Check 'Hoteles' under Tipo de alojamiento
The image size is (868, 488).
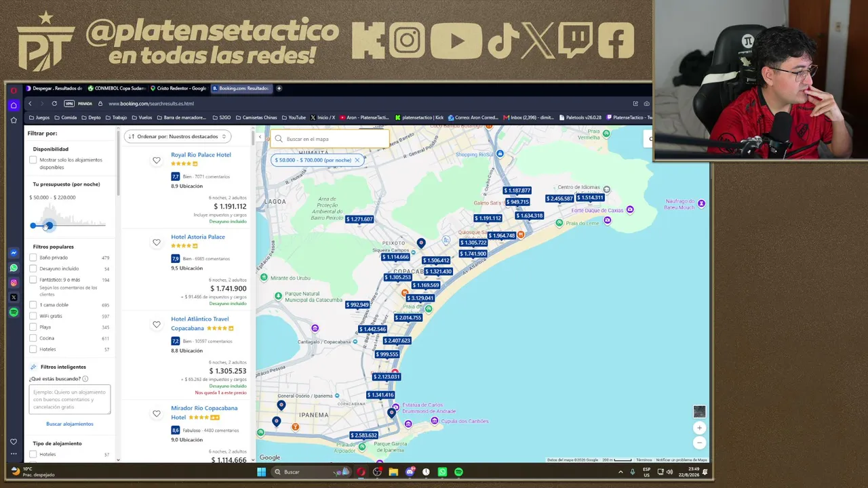[x=33, y=454]
